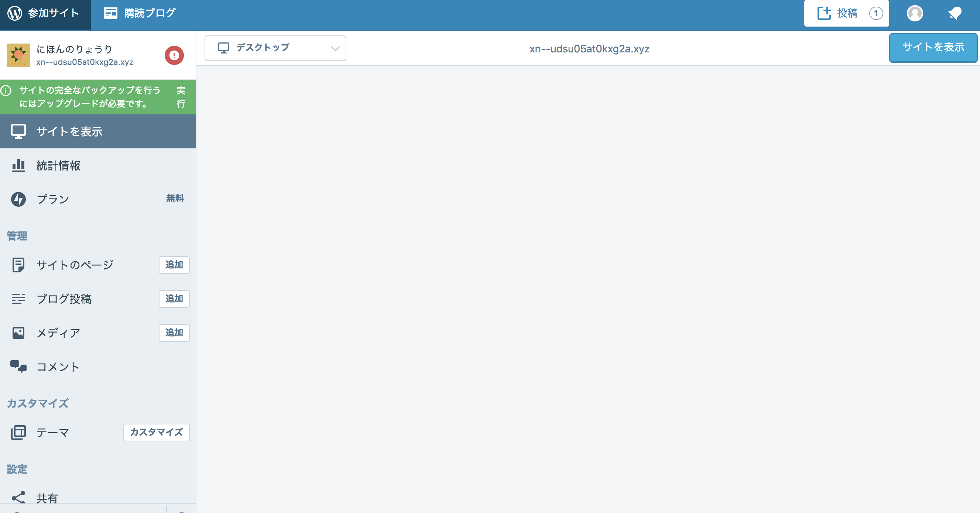Screen dimensions: 980x513
Task: Open the user profile avatar icon
Action: pyautogui.click(x=915, y=13)
